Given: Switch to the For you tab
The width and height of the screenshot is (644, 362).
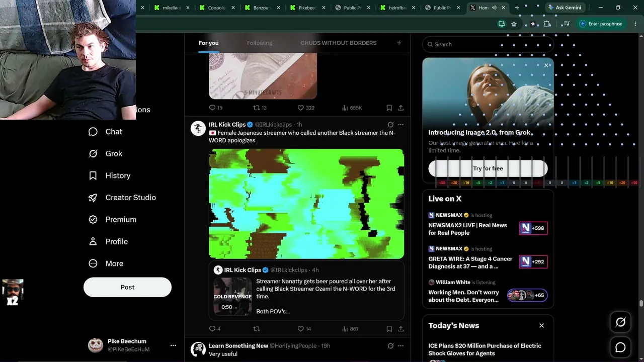Looking at the screenshot, I should (x=208, y=43).
